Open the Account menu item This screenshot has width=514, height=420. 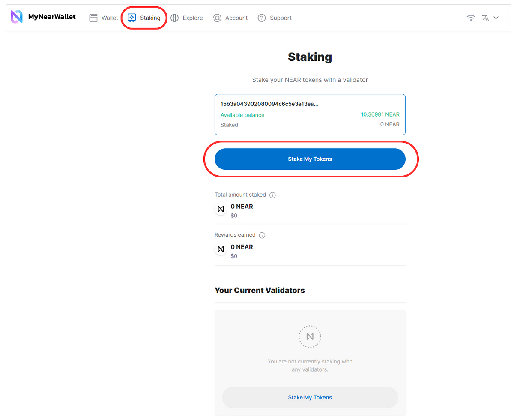click(236, 18)
